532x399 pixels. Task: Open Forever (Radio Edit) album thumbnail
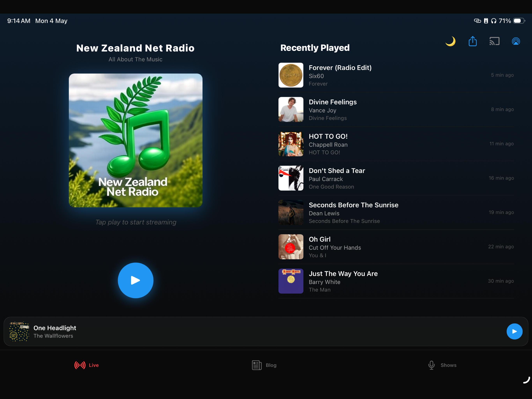point(291,75)
